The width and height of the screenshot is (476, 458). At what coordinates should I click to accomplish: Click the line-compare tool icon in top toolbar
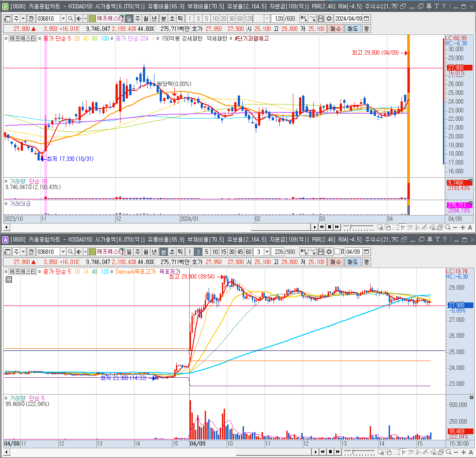[312, 19]
